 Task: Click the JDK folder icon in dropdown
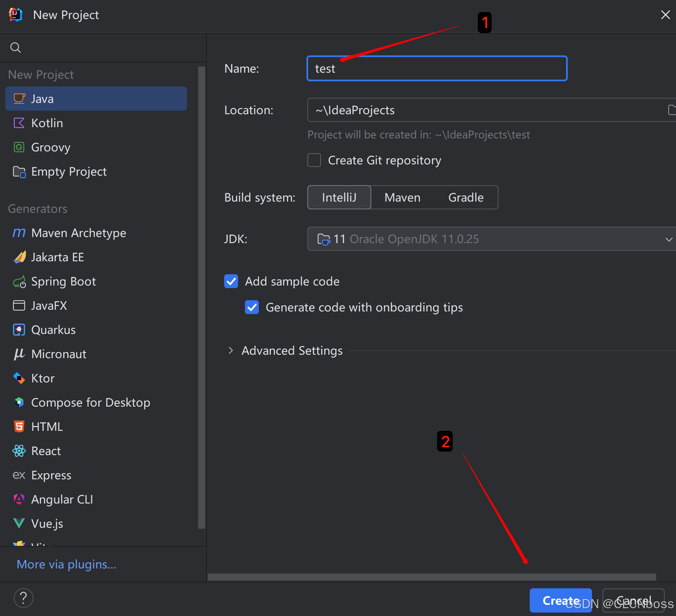324,239
